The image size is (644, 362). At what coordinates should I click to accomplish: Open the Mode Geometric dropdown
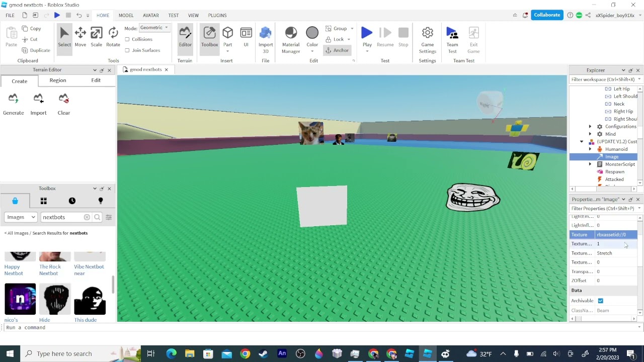154,28
